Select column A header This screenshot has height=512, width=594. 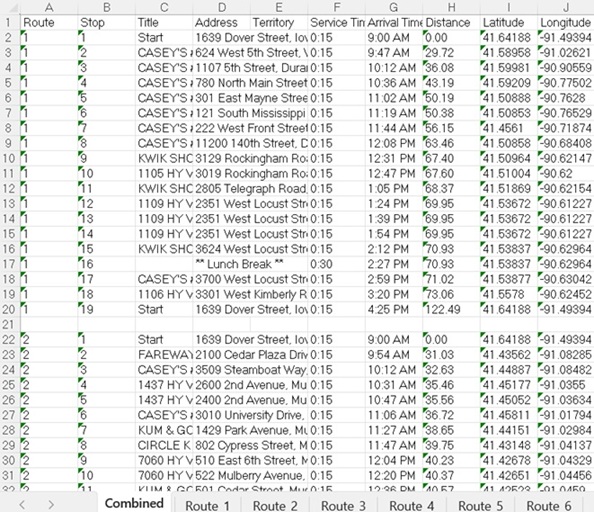(x=49, y=7)
